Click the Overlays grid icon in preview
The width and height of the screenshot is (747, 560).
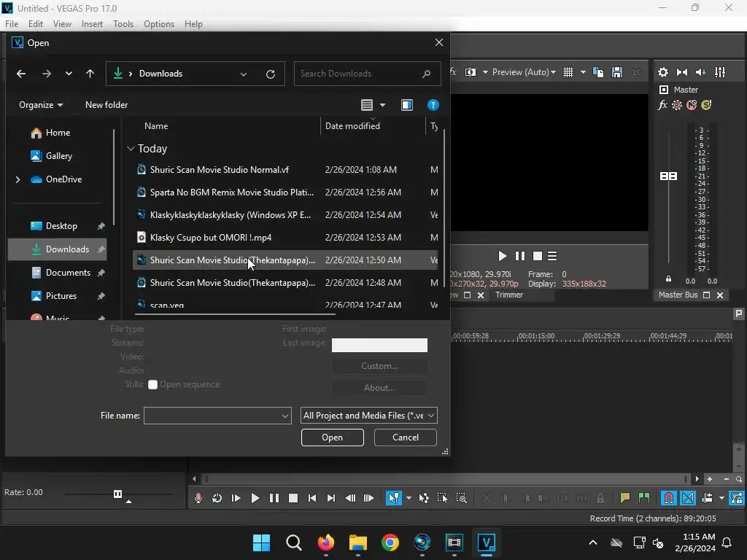568,72
